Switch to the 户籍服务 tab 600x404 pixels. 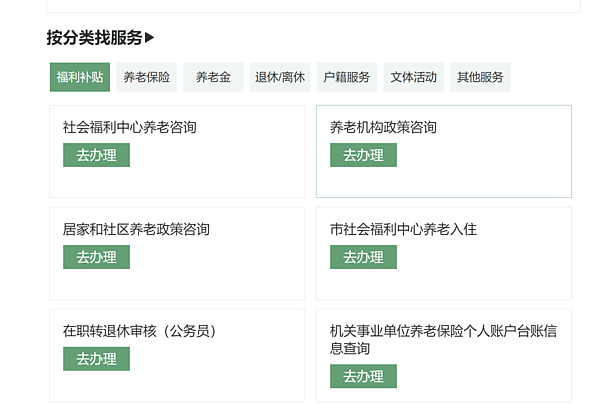pyautogui.click(x=347, y=77)
